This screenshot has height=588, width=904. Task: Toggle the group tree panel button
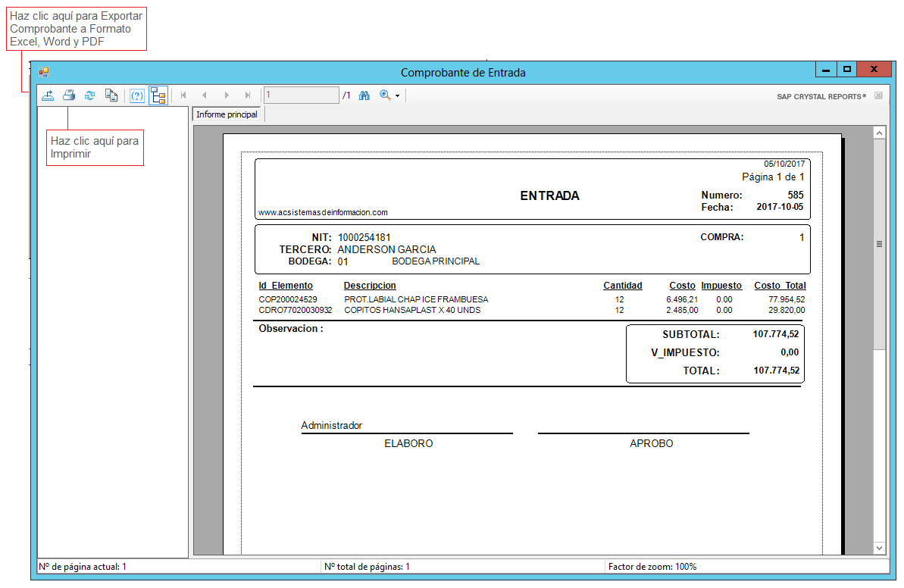(158, 95)
